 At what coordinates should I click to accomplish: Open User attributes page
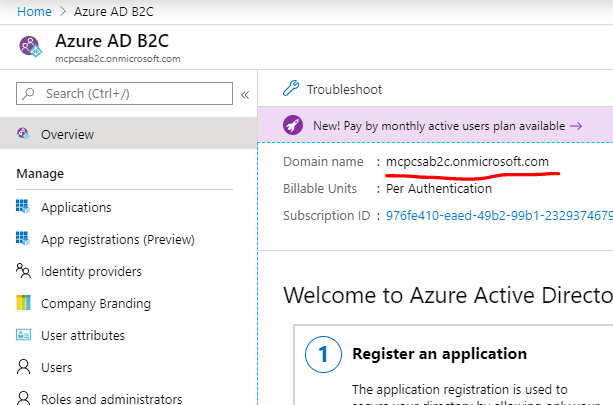click(x=83, y=335)
